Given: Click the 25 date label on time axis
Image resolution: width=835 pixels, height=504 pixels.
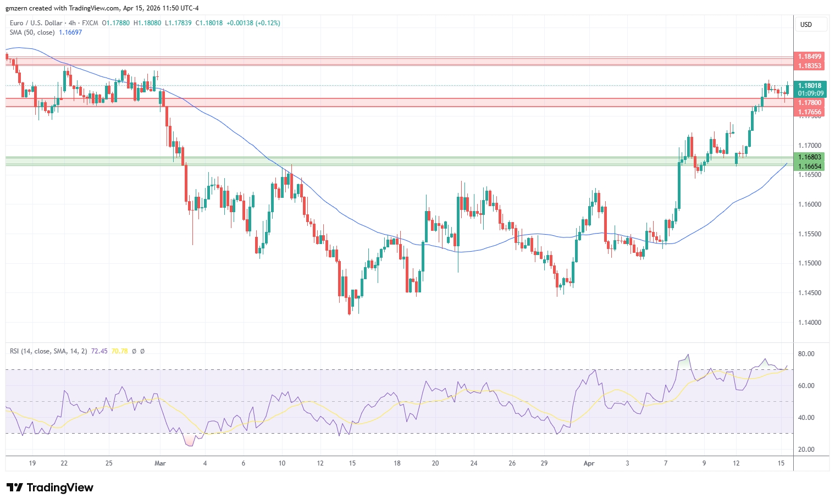Looking at the screenshot, I should 109,463.
